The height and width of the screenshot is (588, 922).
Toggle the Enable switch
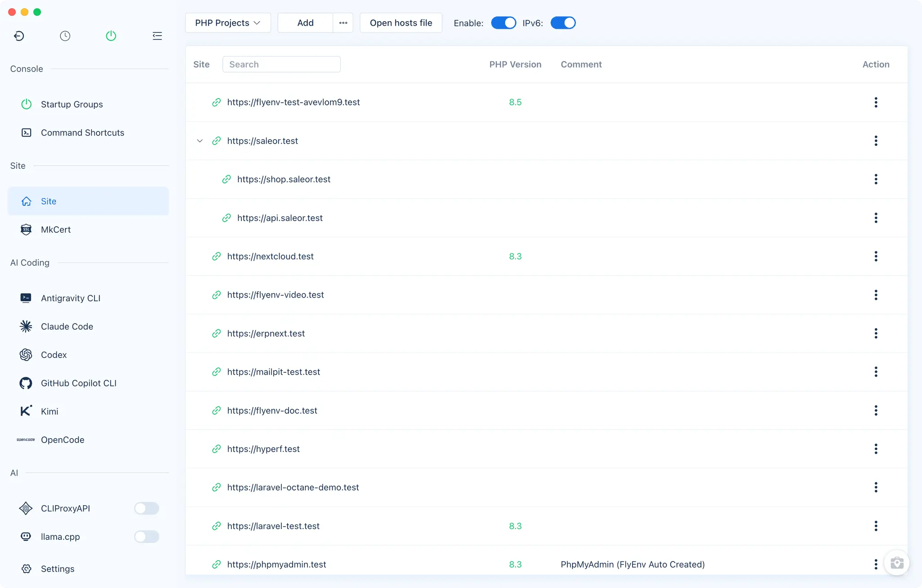(x=503, y=23)
